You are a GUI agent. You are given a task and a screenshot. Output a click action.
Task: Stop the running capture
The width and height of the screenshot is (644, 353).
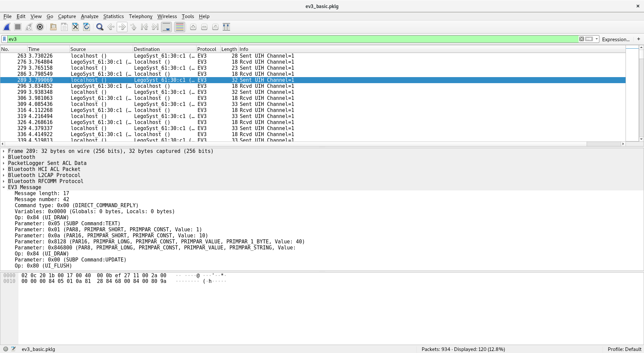pos(18,27)
